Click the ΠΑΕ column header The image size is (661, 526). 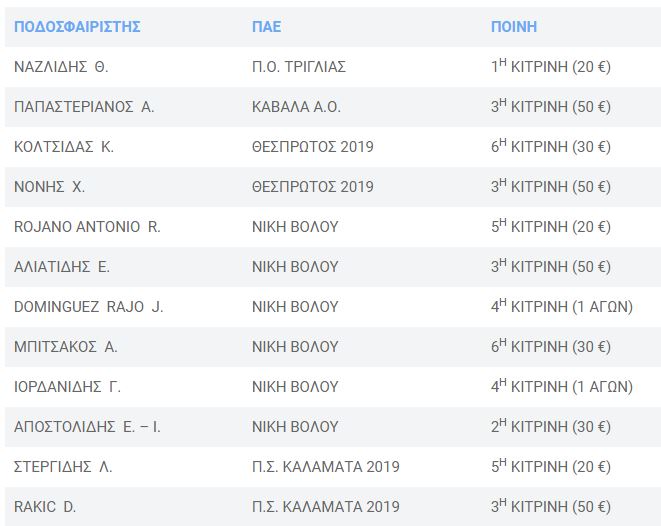(x=266, y=27)
